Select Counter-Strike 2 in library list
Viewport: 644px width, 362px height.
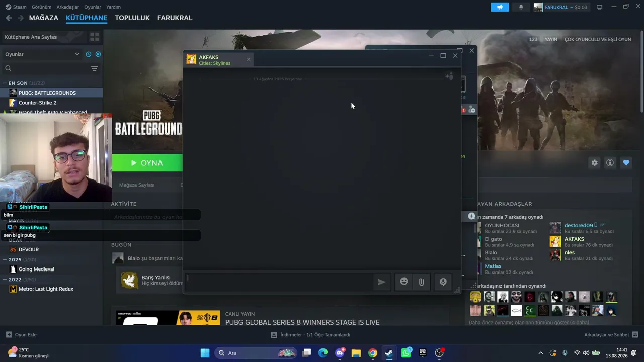coord(51,103)
